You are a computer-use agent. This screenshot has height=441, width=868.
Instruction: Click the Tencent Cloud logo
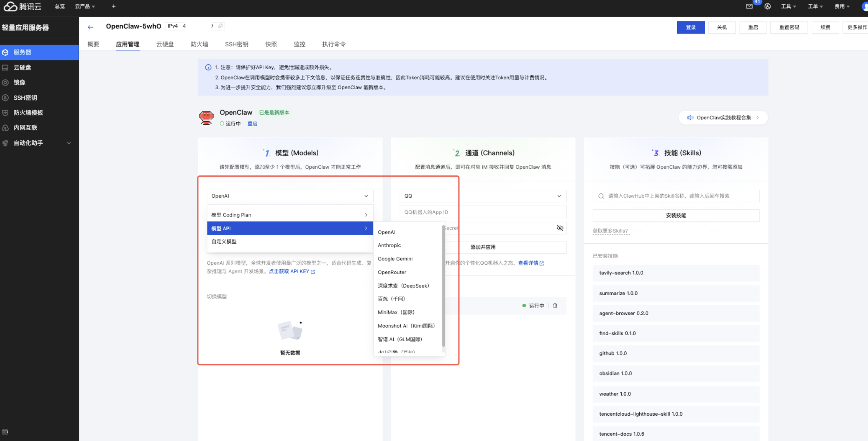pyautogui.click(x=22, y=7)
